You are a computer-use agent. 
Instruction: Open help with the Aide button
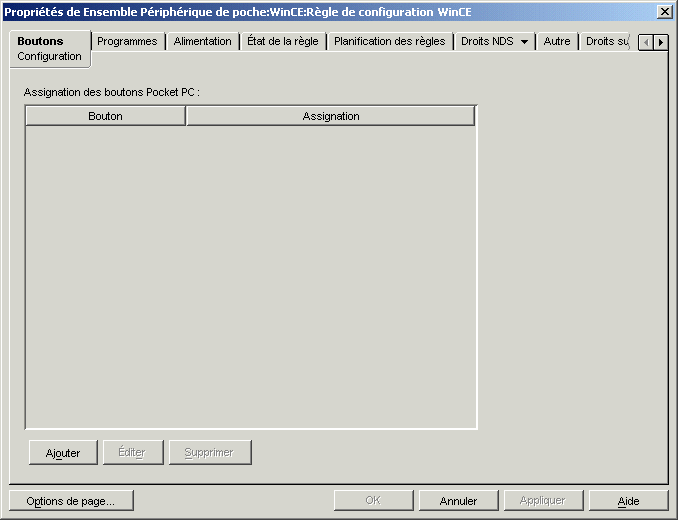tap(629, 501)
